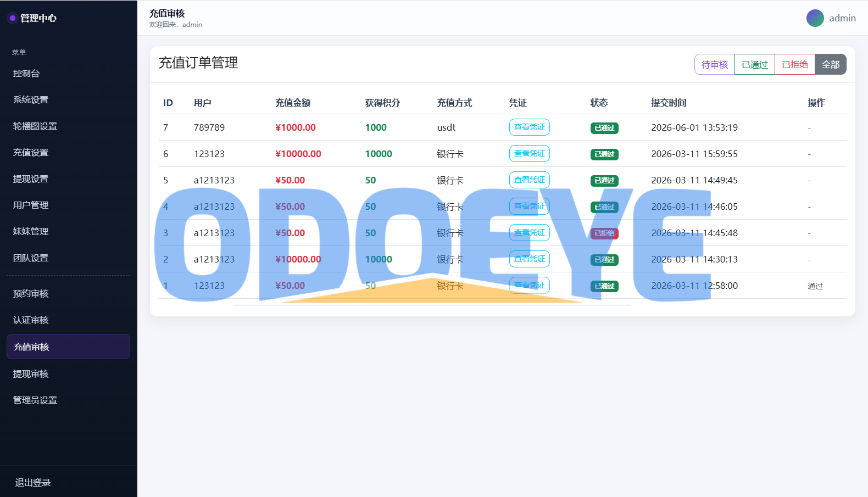This screenshot has width=868, height=497.
Task: Open 妹妹管理 page
Action: (68, 232)
